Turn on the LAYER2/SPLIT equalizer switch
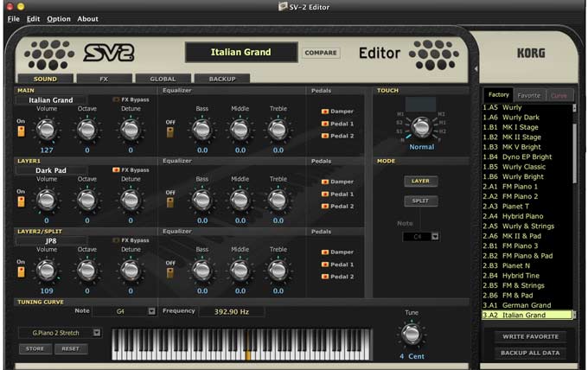The height and width of the screenshot is (370, 588). 170,272
